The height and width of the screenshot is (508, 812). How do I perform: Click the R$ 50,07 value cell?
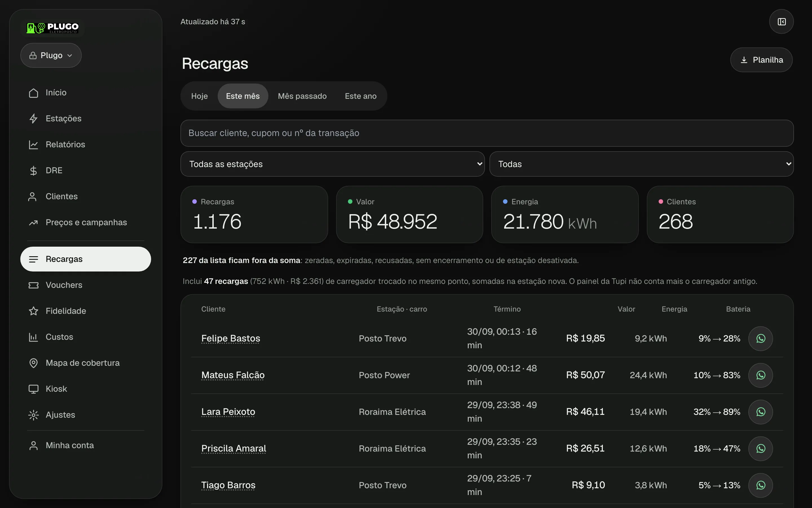coord(585,375)
